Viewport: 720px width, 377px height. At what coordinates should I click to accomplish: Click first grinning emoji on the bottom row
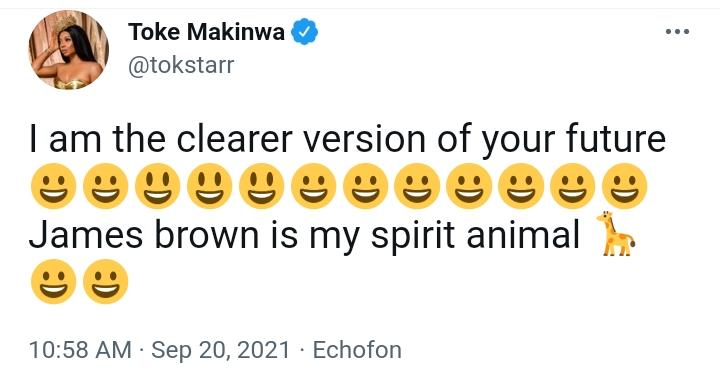point(53,281)
